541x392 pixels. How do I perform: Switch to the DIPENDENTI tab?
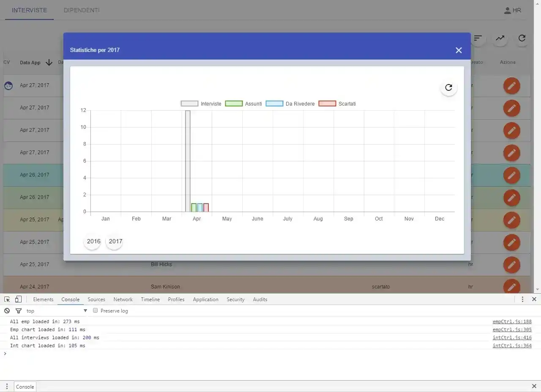pyautogui.click(x=81, y=10)
